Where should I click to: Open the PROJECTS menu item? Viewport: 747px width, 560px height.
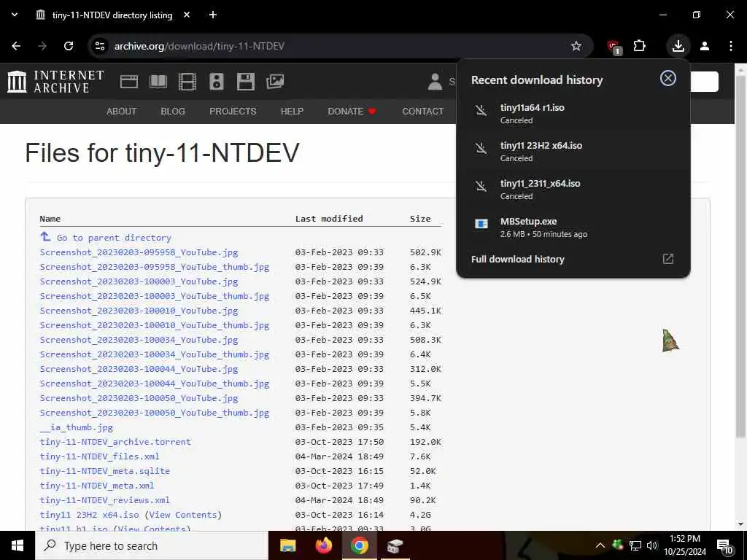click(233, 112)
